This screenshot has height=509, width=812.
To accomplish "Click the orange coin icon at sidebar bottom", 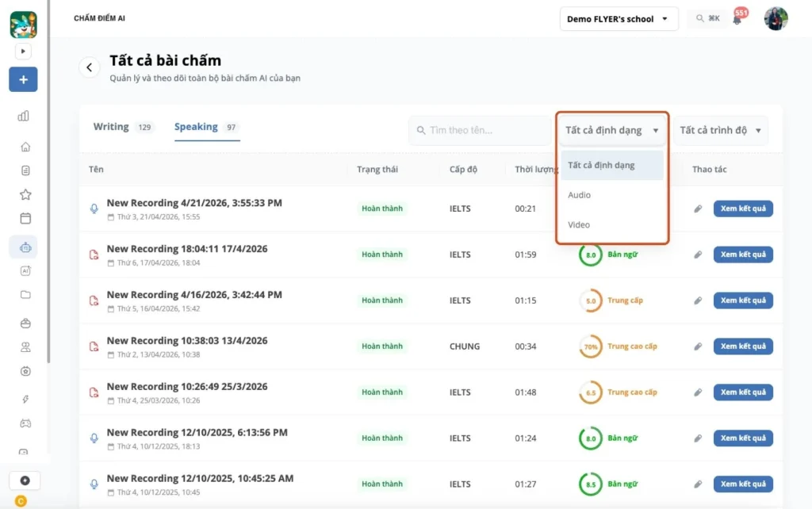I will [21, 501].
